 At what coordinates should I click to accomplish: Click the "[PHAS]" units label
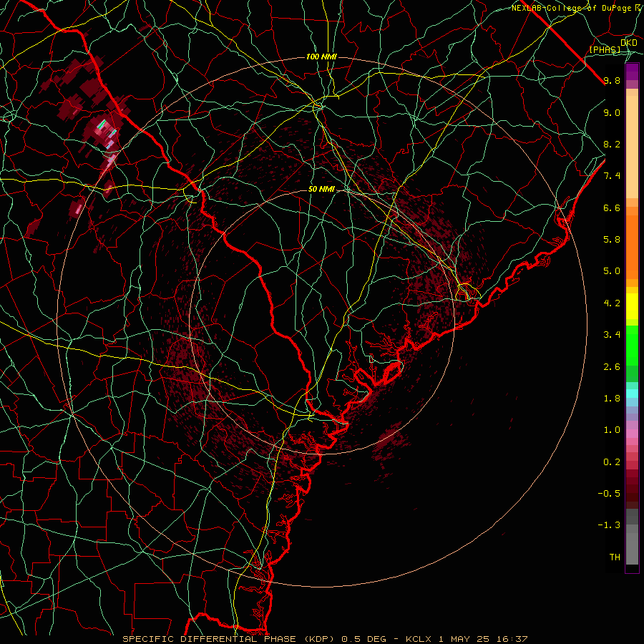(605, 49)
